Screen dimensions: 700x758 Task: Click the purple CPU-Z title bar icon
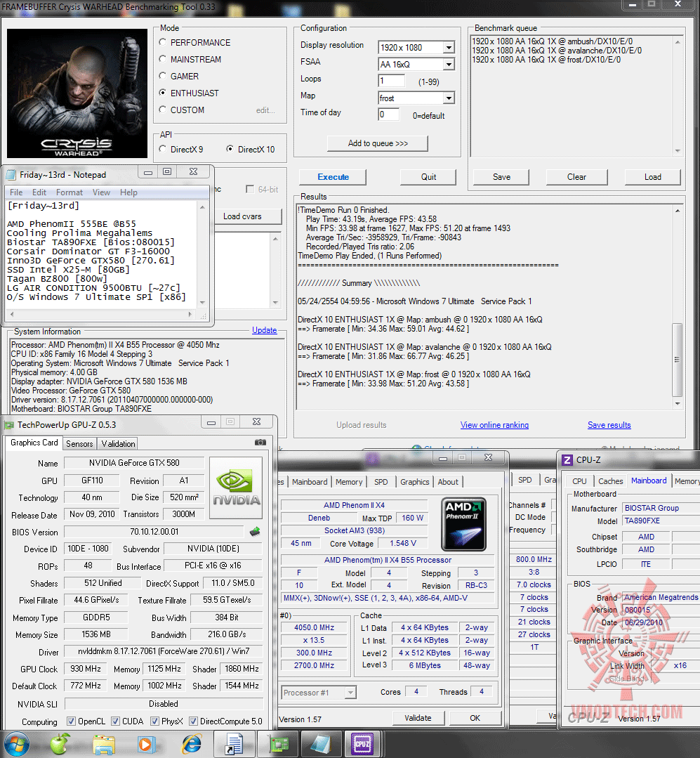[x=567, y=459]
